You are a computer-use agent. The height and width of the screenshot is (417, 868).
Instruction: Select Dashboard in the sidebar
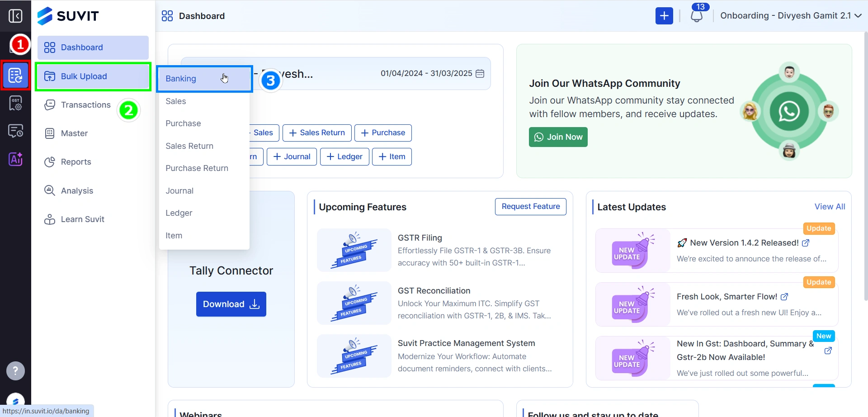coord(93,47)
